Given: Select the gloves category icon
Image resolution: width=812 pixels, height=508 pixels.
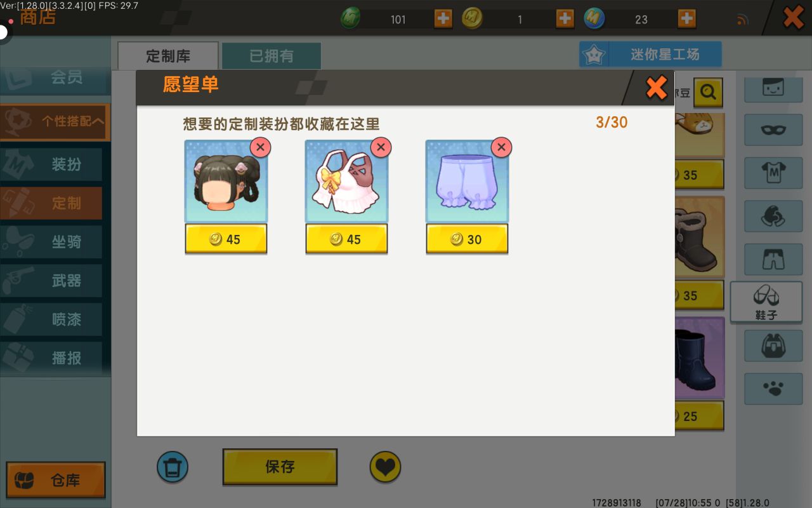Looking at the screenshot, I should point(773,216).
